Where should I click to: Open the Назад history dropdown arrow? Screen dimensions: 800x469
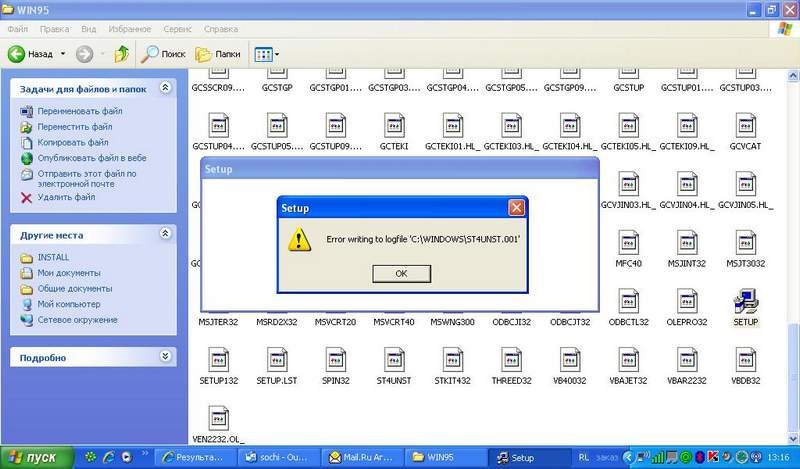pos(63,54)
